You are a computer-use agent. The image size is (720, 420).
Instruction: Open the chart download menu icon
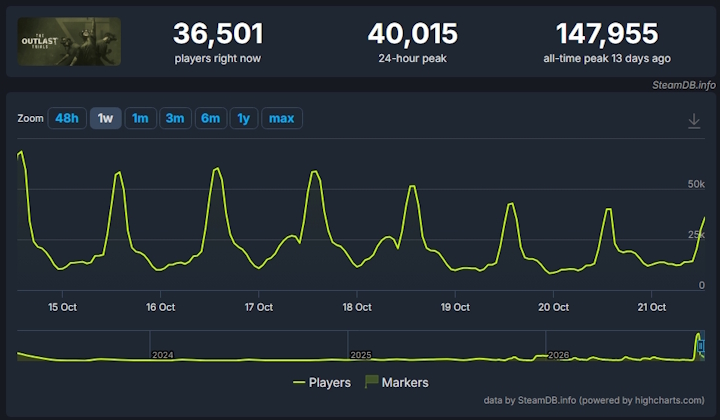point(694,121)
